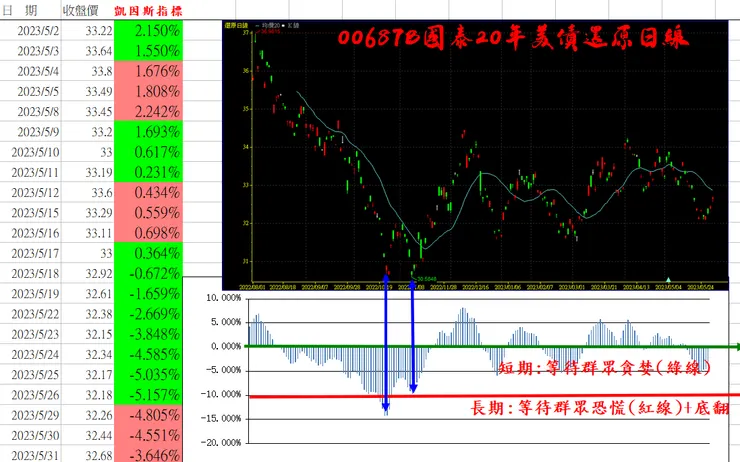This screenshot has width=740, height=462.
Task: Select closing price 33.19 cell
Action: [x=87, y=173]
